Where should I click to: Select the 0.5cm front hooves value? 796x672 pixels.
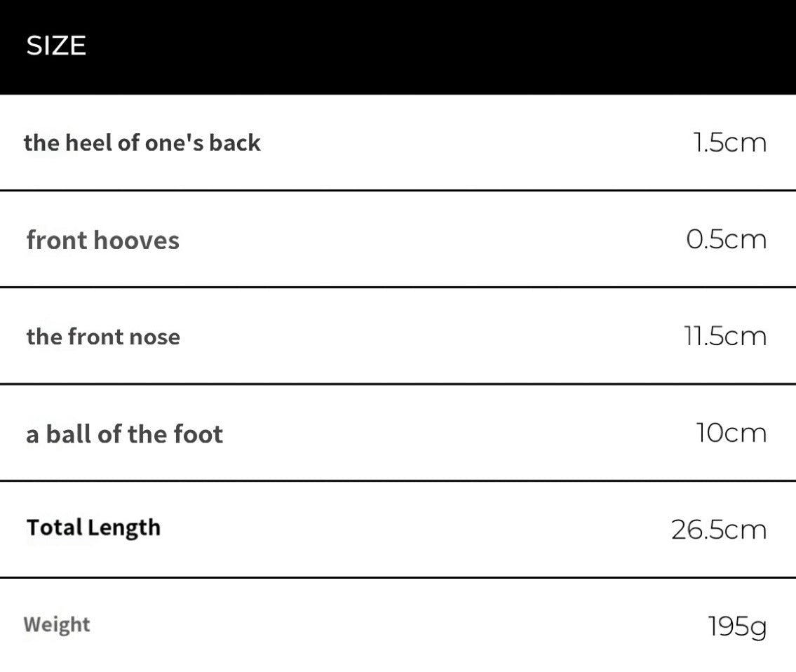(x=726, y=239)
